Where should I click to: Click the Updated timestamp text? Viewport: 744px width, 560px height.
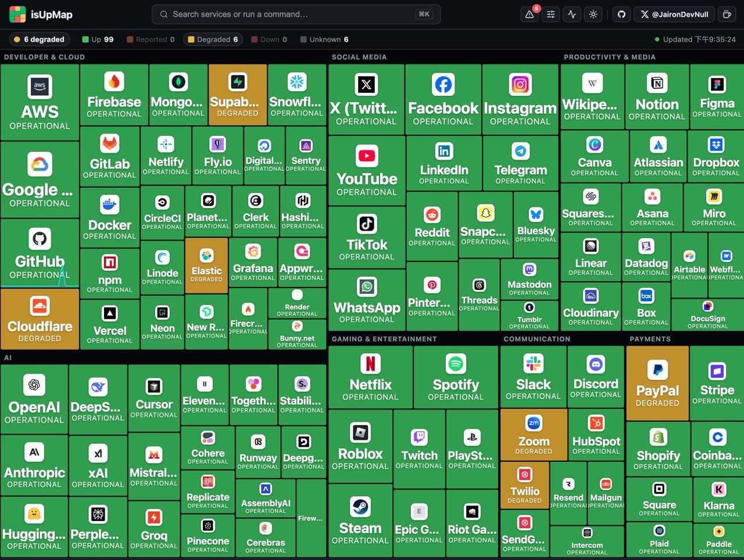pyautogui.click(x=699, y=40)
